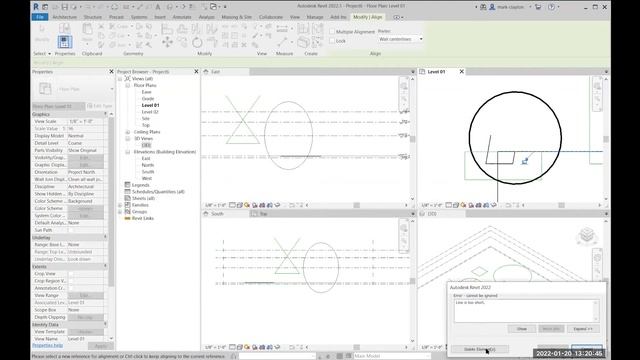Click Edit button for View Range
640x360 pixels.
click(85, 296)
